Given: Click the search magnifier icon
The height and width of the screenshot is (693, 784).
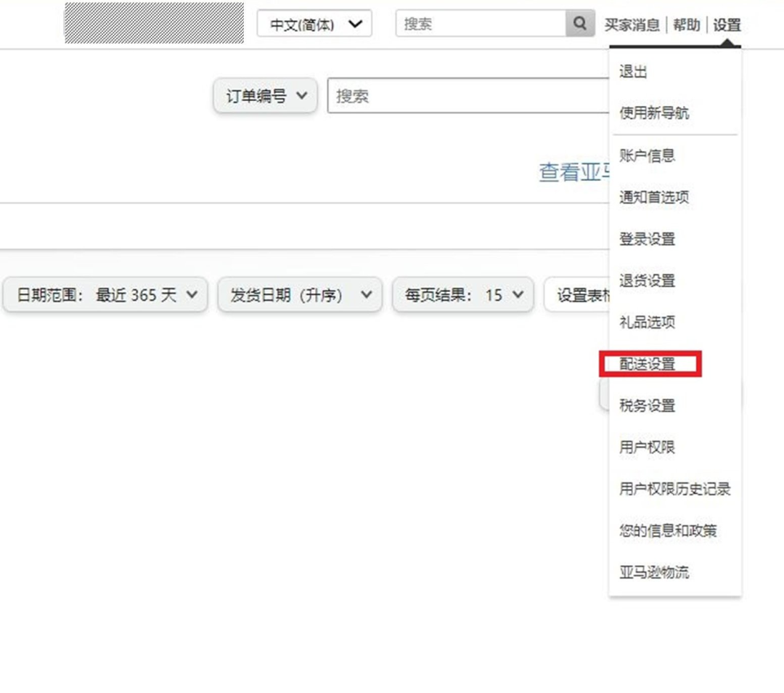Looking at the screenshot, I should pos(579,23).
